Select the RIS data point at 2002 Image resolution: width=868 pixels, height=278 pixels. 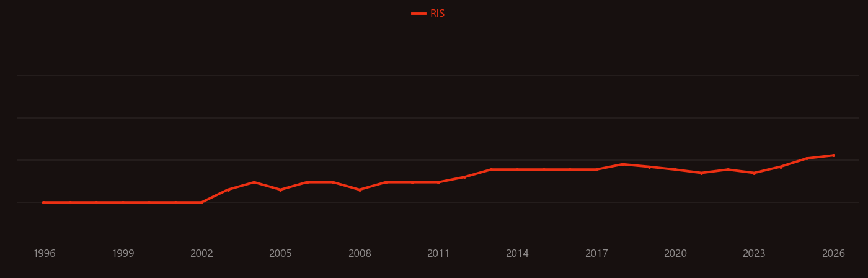click(x=201, y=202)
